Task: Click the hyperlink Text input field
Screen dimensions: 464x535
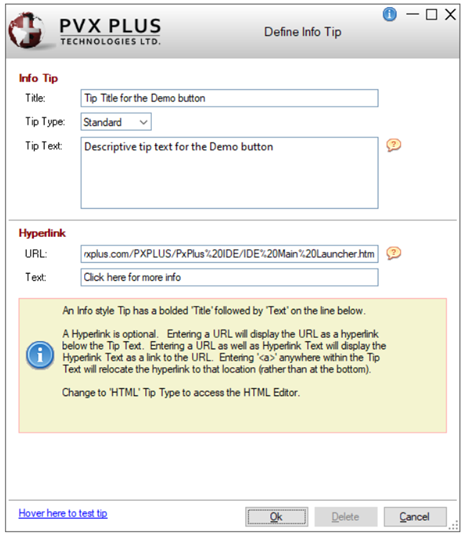Action: [x=229, y=277]
